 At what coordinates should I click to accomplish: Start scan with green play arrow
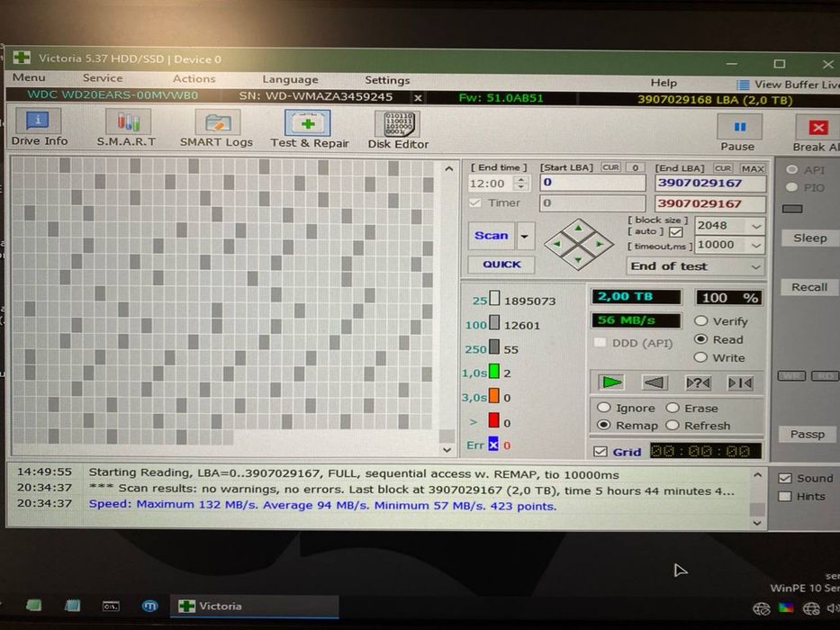tap(612, 382)
